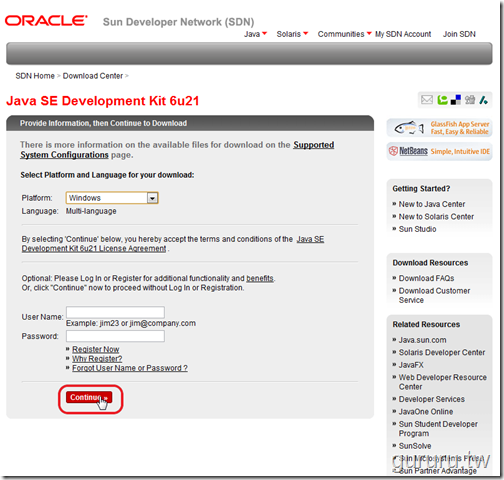
Task: Click the Download Resources heading
Action: point(430,263)
